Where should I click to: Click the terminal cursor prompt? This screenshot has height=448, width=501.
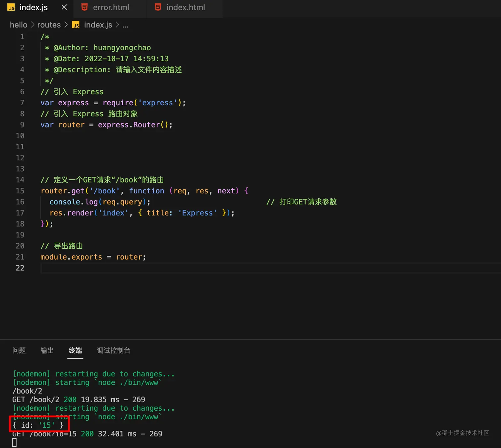click(x=14, y=442)
